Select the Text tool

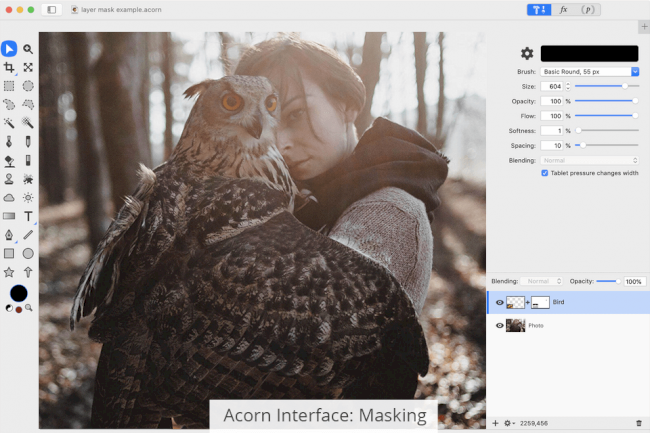point(28,216)
